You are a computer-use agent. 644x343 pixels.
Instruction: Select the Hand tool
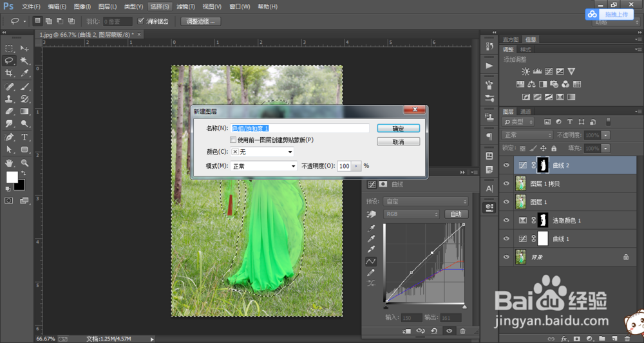click(9, 162)
